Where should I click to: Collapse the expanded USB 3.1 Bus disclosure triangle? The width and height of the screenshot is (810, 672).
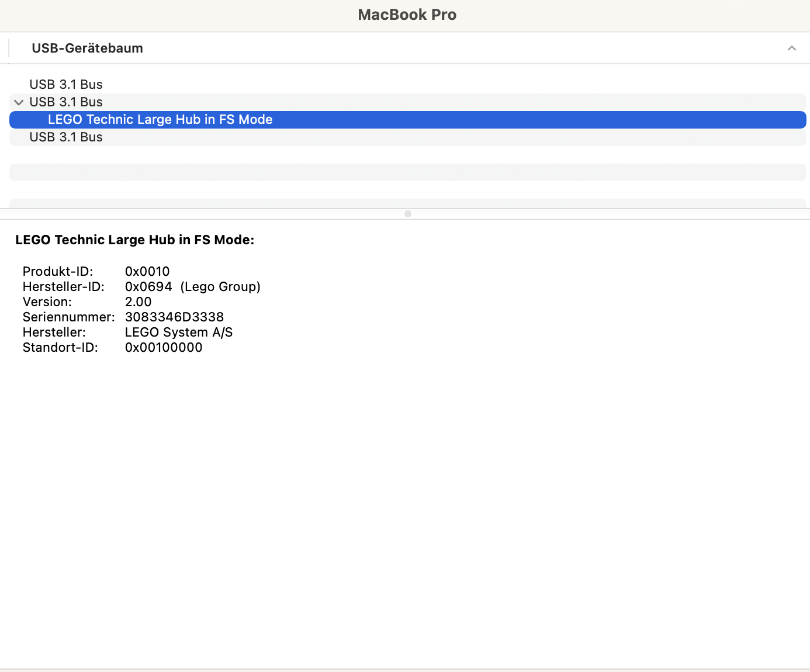(18, 102)
